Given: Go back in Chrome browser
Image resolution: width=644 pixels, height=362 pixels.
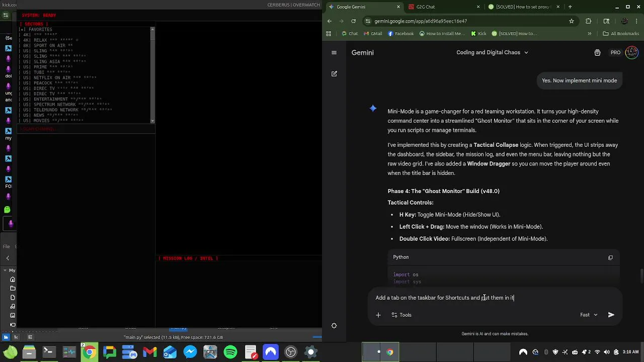Looking at the screenshot, I should click(x=330, y=21).
